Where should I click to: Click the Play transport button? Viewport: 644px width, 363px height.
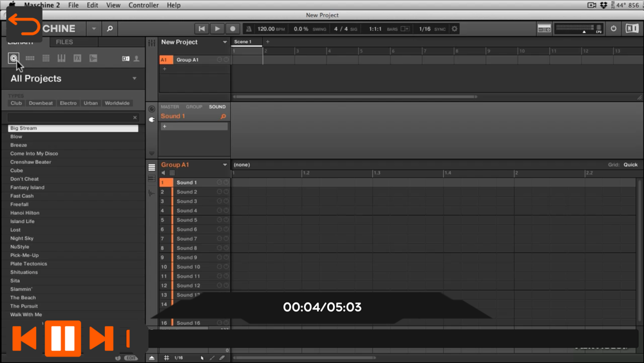(217, 29)
